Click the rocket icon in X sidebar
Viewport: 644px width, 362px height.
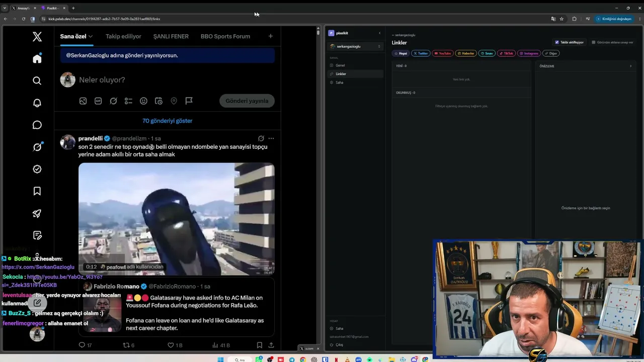coord(37,213)
